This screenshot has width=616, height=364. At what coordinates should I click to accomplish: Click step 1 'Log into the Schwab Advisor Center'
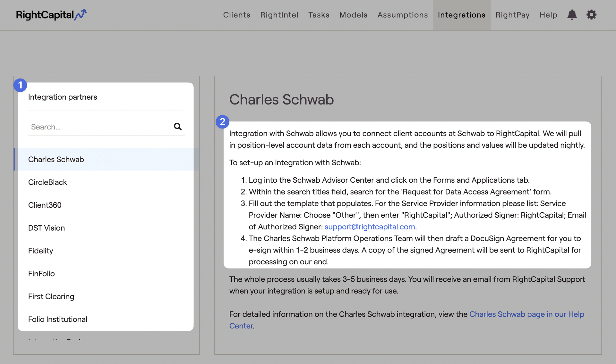pos(389,180)
